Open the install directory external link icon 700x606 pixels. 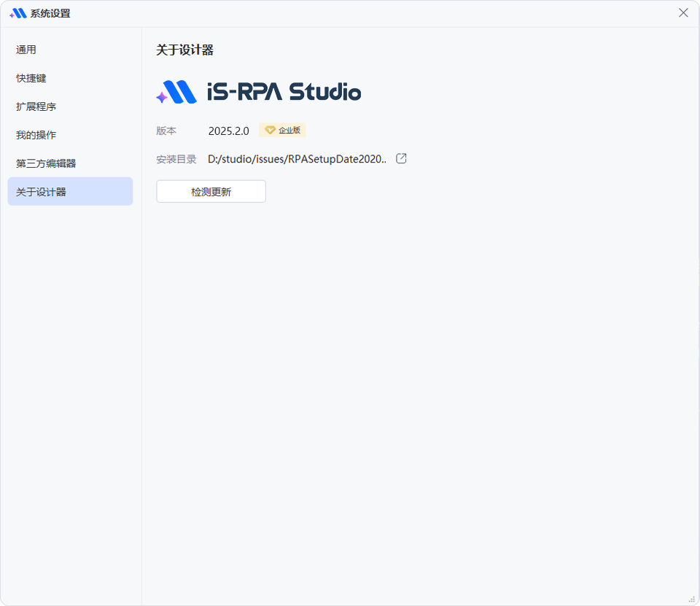tap(401, 159)
